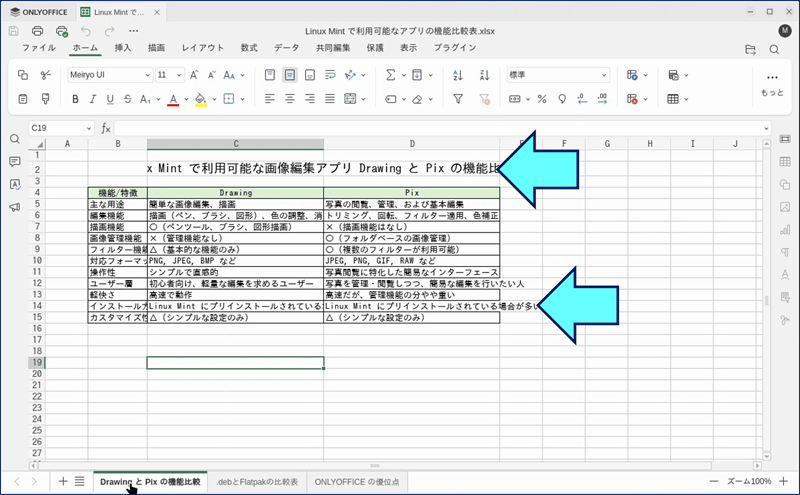Sort descending with the Z-A icon
Viewport: 800px width, 495px height.
coord(485,75)
